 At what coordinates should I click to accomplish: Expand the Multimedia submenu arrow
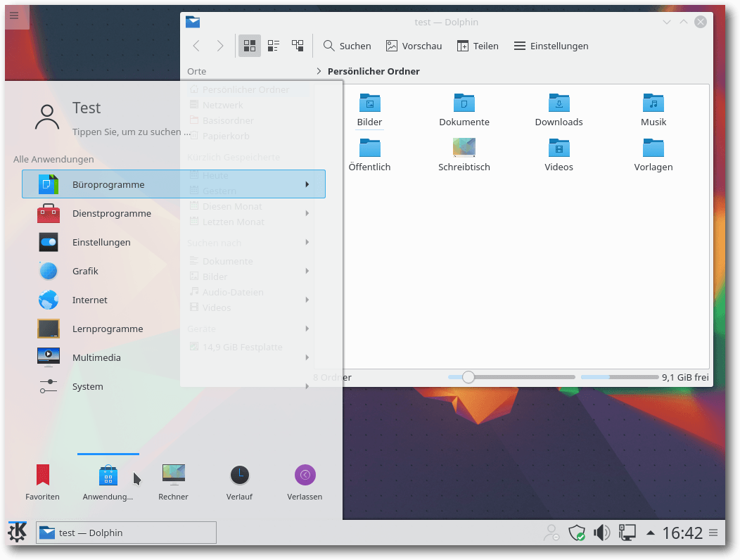pyautogui.click(x=307, y=357)
